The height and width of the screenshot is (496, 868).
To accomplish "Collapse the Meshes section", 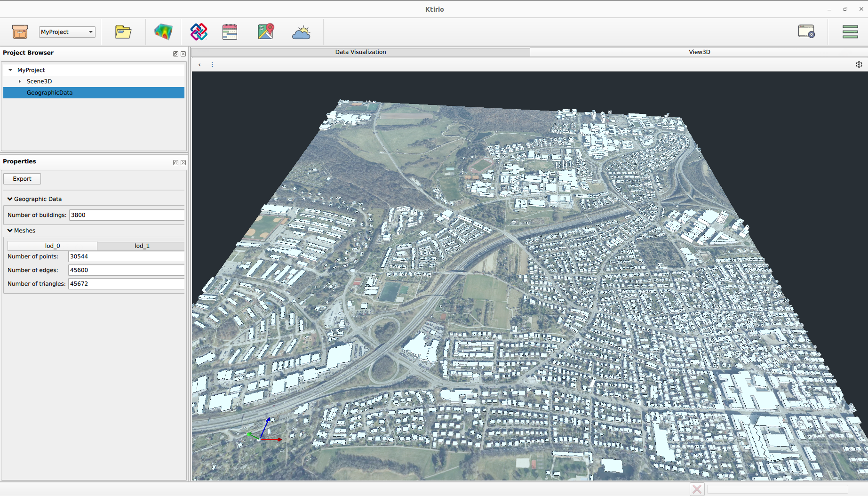I will pos(10,231).
